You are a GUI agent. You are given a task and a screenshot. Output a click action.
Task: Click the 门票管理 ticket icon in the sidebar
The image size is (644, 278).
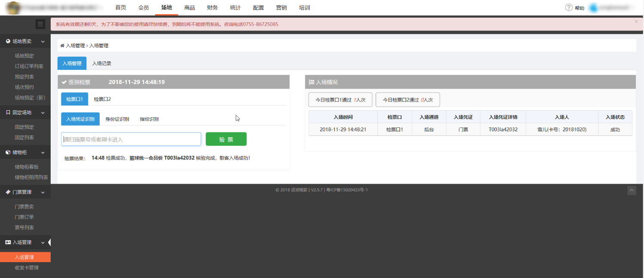[x=8, y=192]
